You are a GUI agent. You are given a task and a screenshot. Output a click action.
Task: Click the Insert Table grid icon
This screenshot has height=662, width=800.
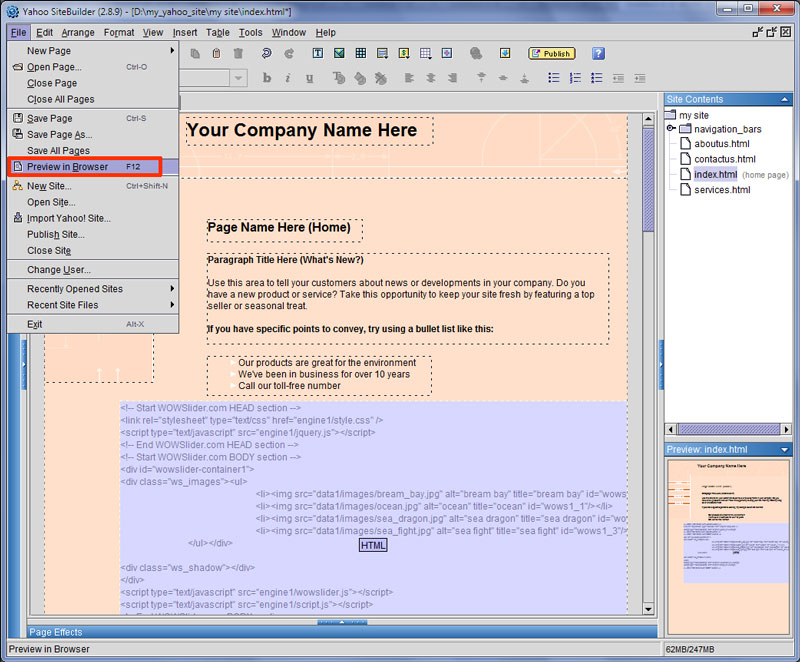point(360,54)
